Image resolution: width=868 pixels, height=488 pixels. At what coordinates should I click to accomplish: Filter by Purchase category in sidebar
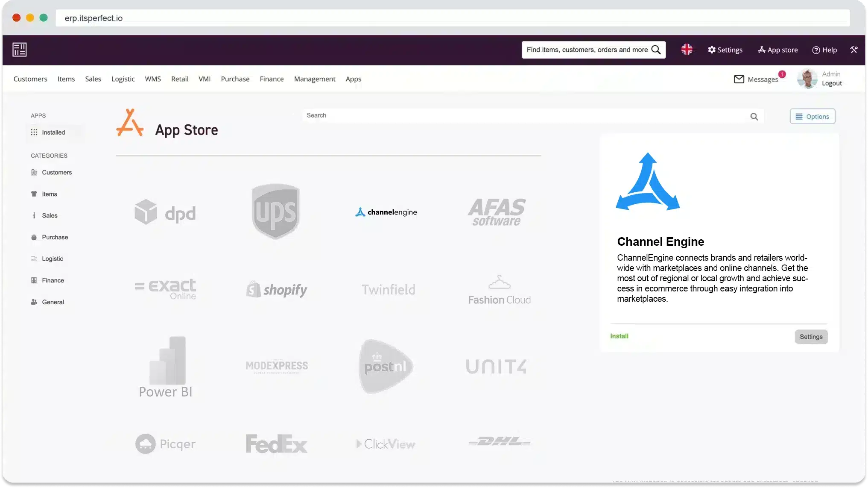click(x=50, y=237)
